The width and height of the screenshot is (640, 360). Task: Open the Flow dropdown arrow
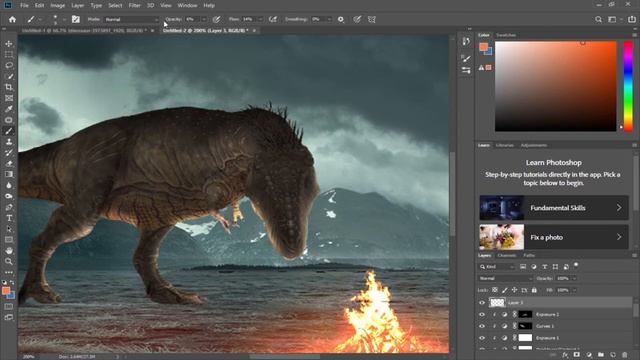260,19
